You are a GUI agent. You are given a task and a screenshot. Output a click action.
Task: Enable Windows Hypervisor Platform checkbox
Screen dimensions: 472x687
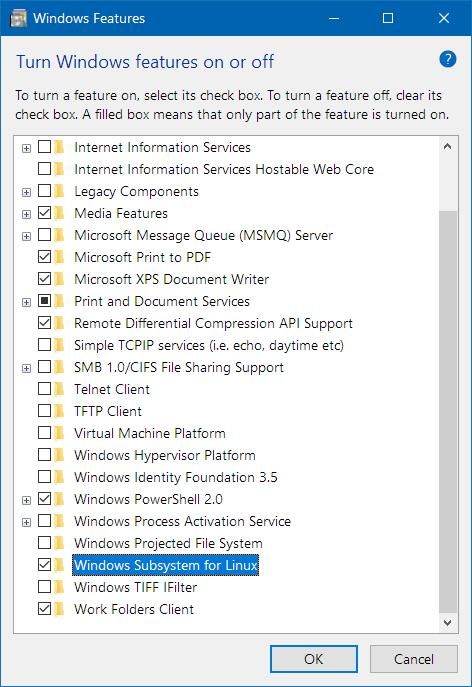pyautogui.click(x=44, y=454)
